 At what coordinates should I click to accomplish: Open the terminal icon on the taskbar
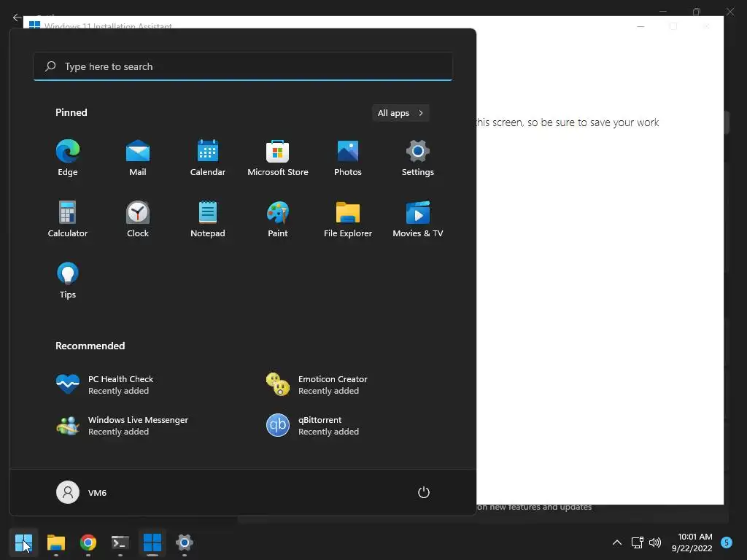[x=120, y=542]
